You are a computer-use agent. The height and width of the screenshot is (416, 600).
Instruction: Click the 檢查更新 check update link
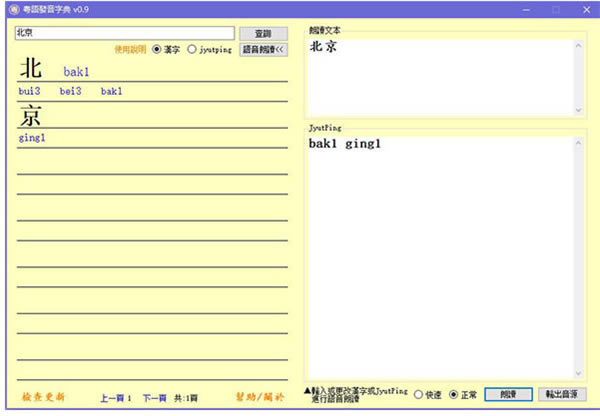pos(43,398)
